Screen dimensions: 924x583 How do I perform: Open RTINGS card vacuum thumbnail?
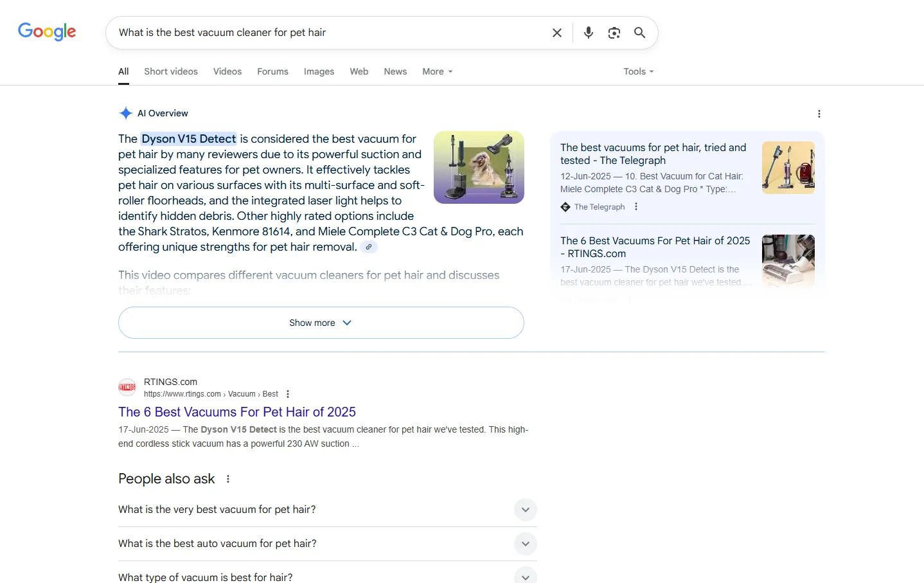click(x=788, y=260)
